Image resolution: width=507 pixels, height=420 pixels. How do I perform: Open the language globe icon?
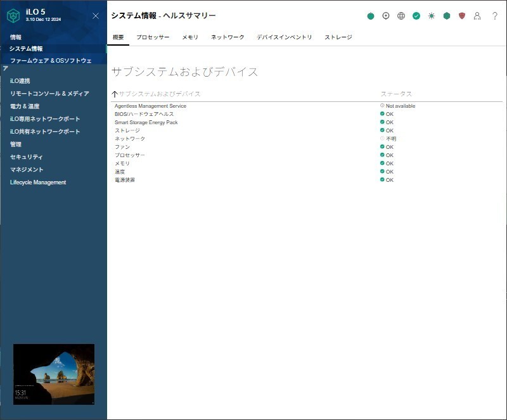coord(401,16)
